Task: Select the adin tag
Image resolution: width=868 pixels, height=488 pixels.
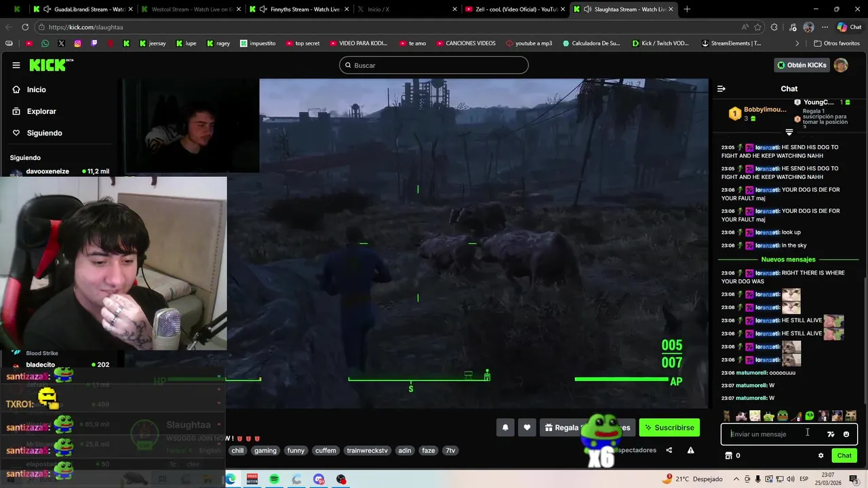Action: click(x=405, y=451)
